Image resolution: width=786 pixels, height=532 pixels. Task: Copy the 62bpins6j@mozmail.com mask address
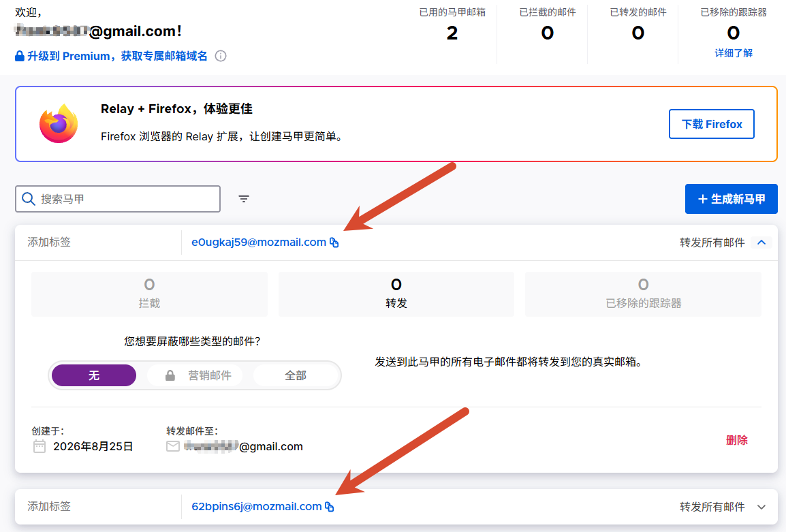pyautogui.click(x=330, y=507)
